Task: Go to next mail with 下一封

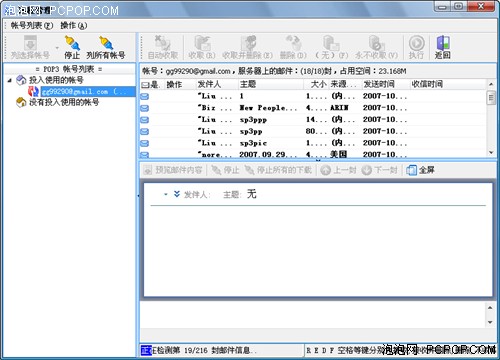Action: (379, 170)
